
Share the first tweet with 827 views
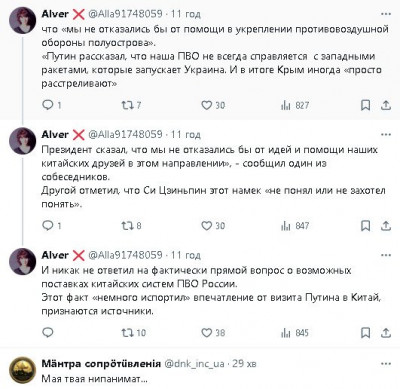(x=386, y=105)
